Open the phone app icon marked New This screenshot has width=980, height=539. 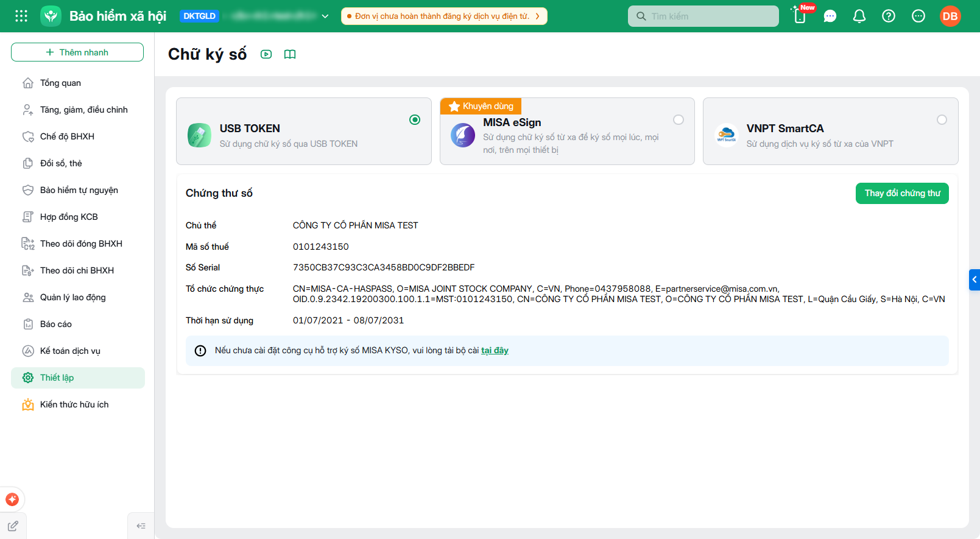click(x=800, y=16)
